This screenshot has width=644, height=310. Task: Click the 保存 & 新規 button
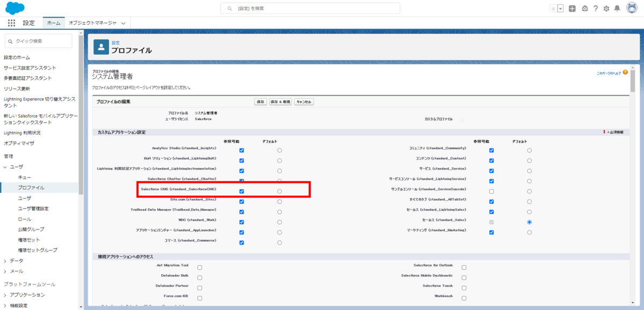(280, 101)
